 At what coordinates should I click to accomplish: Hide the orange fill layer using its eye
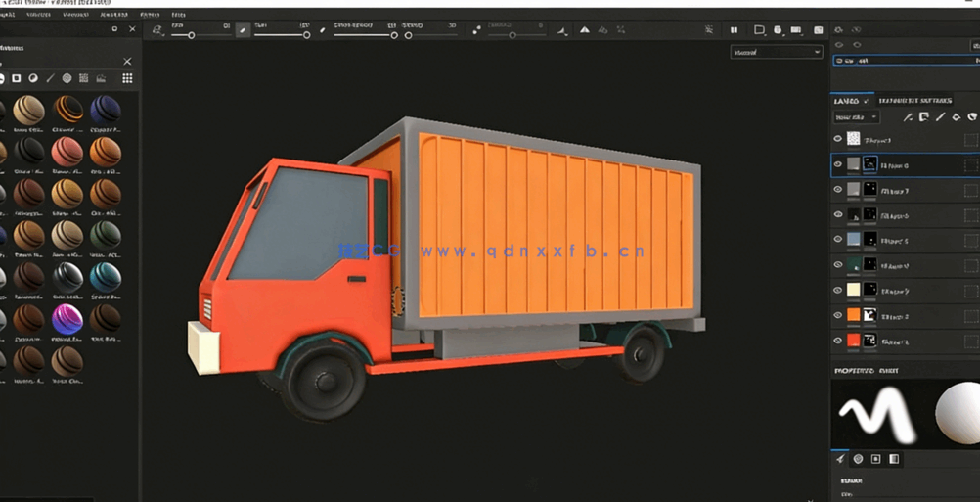[x=837, y=316]
